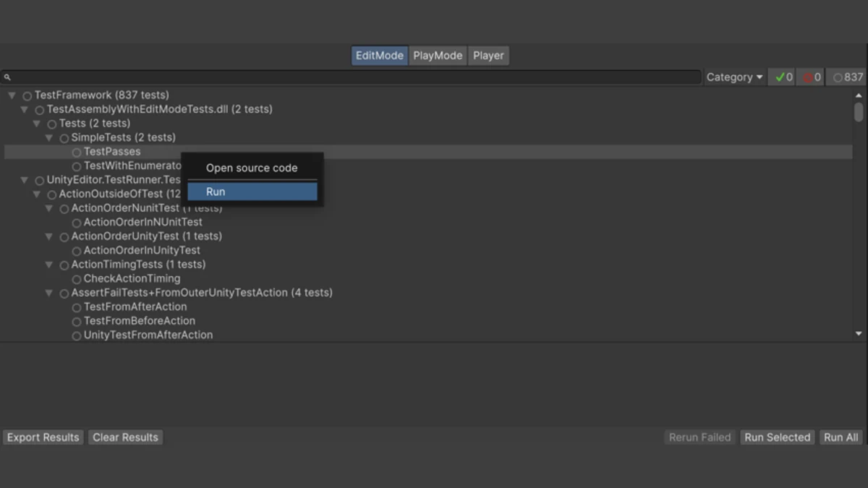The height and width of the screenshot is (488, 868).
Task: Click status circle beside ActionTimingTests
Action: coord(64,265)
